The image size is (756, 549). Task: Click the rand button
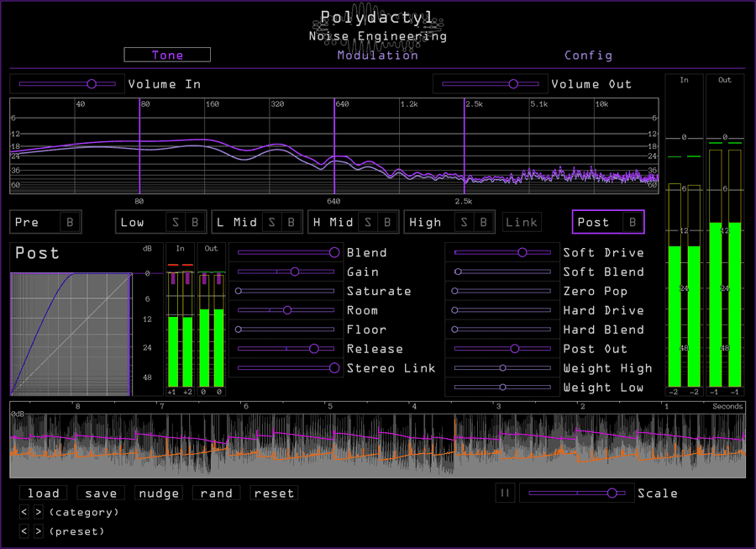[x=216, y=493]
